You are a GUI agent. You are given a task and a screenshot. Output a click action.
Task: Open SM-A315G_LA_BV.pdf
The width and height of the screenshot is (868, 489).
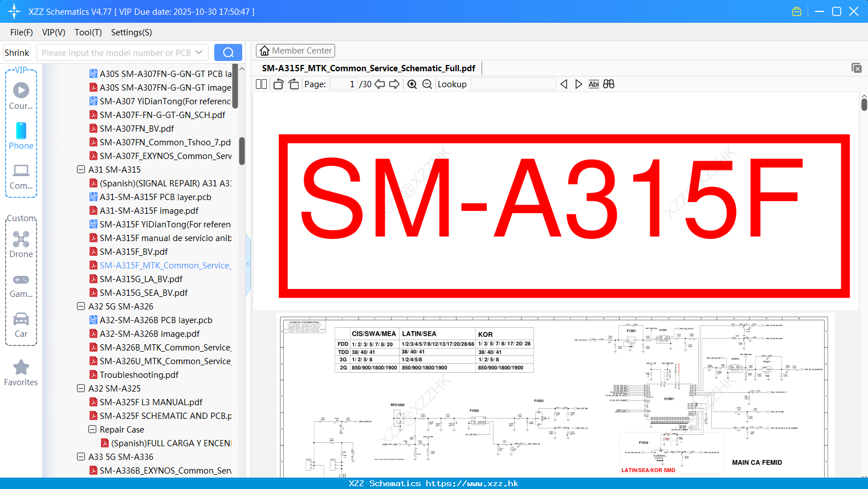pyautogui.click(x=136, y=279)
